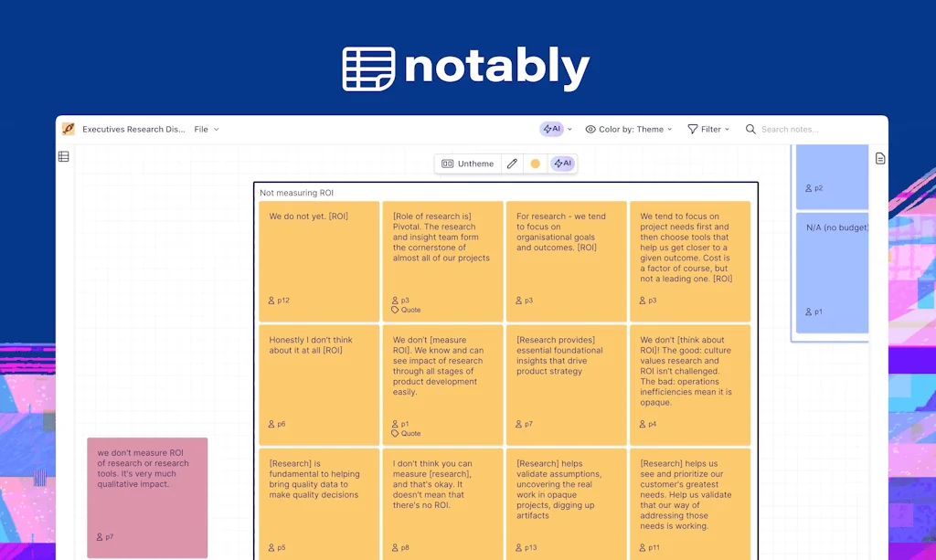
Task: Click the document icon on right edge
Action: pos(880,158)
